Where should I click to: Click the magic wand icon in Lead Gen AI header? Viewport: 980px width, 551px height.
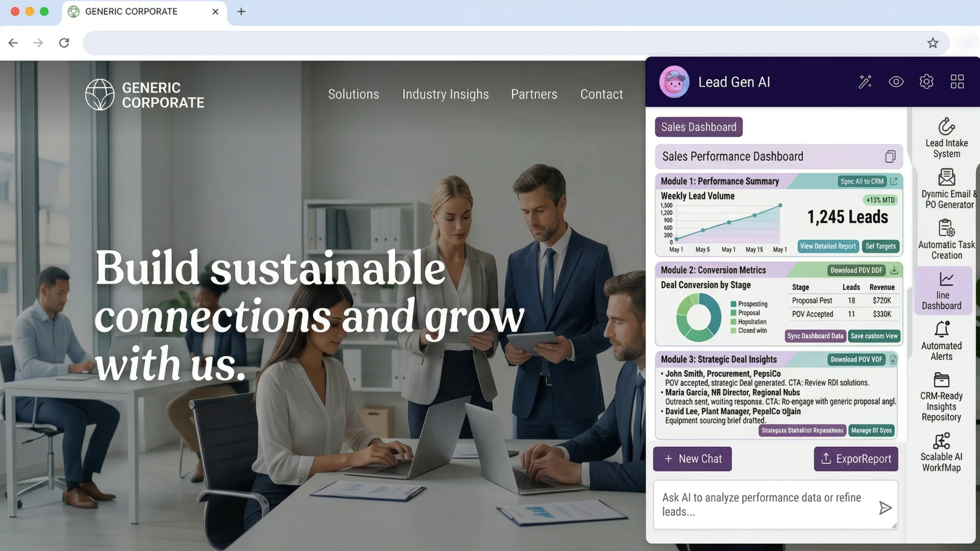tap(865, 82)
